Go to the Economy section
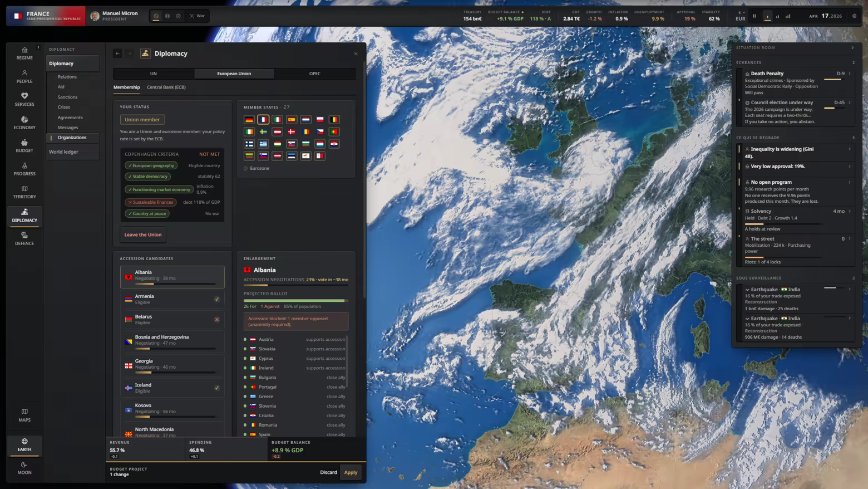The height and width of the screenshot is (489, 868). (24, 123)
